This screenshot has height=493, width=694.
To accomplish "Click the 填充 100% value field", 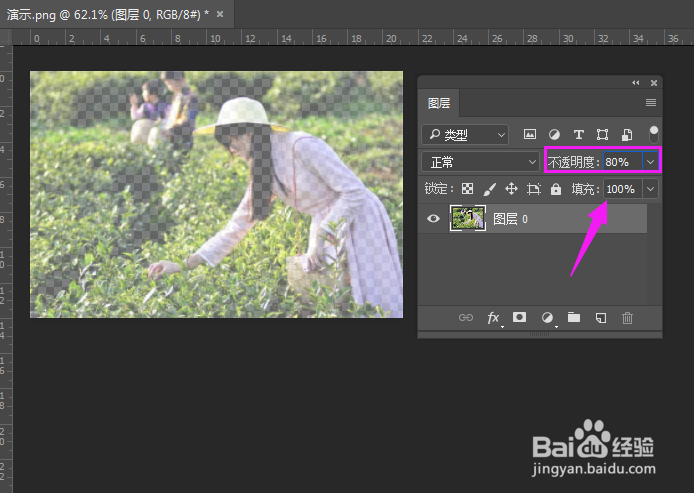I will (x=623, y=189).
